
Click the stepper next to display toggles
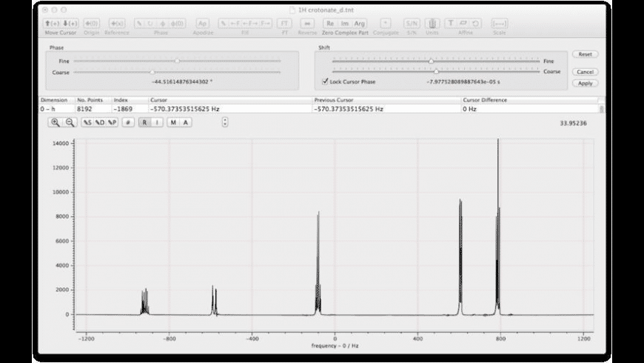225,122
